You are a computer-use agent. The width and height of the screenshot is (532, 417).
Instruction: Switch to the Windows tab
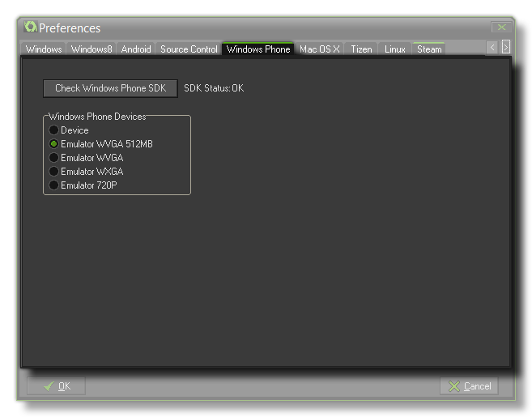44,49
